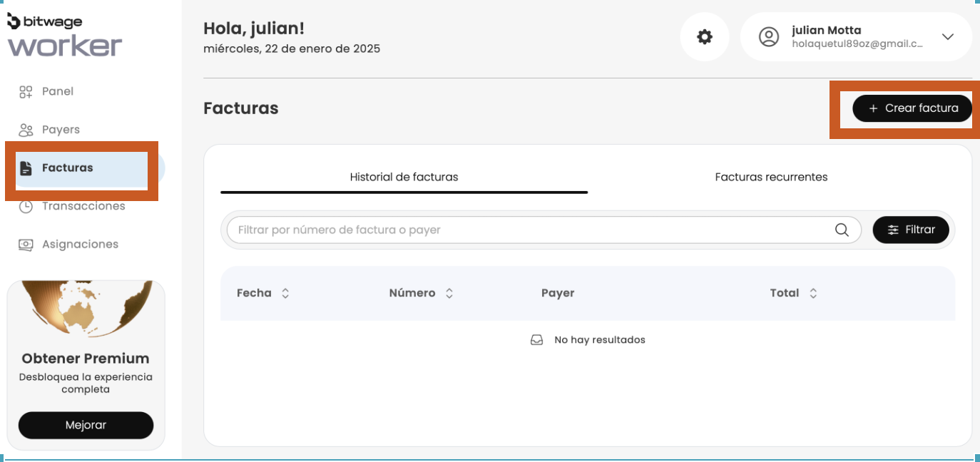Screen dimensions: 980x462
Task: Focus the invoice number filter field
Action: pos(528,230)
